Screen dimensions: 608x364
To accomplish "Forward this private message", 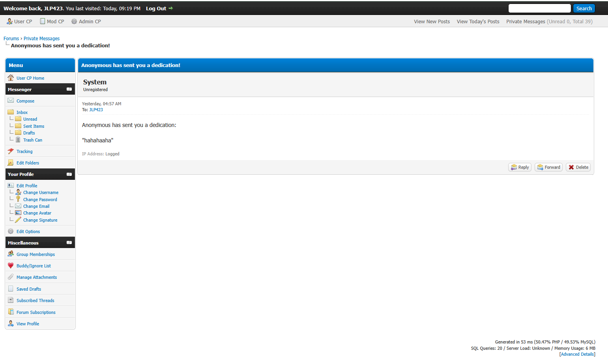I will click(548, 167).
